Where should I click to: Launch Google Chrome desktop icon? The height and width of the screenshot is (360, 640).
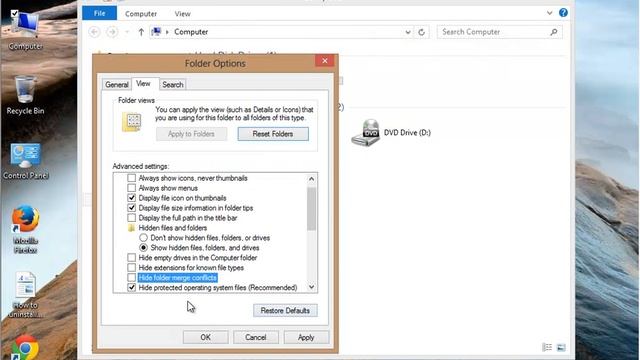pos(25,348)
